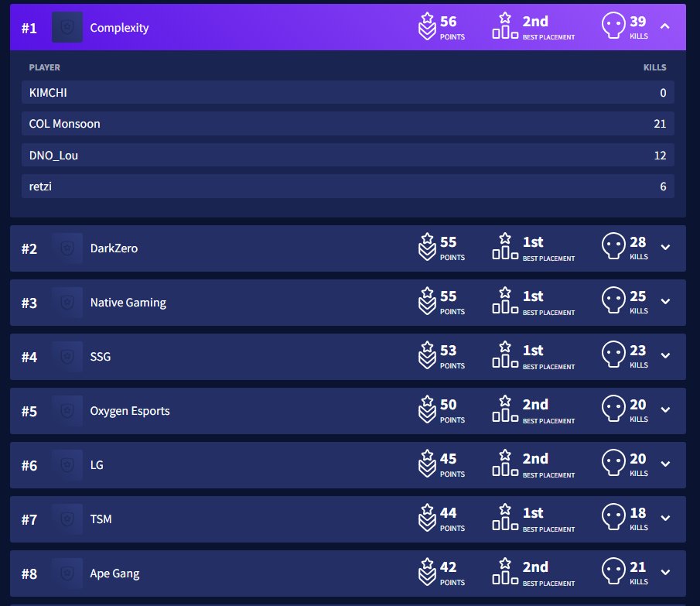
Task: Click the Complexity team name
Action: coord(119,28)
